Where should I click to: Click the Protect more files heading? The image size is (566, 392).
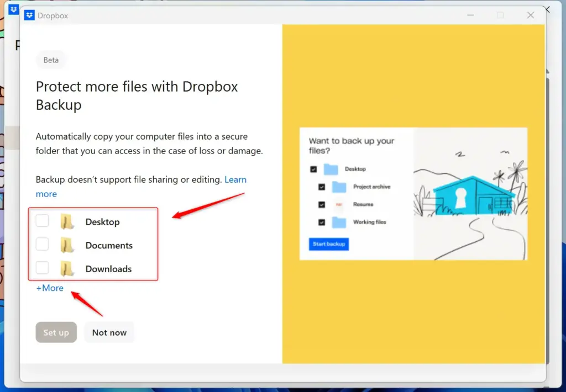click(137, 96)
